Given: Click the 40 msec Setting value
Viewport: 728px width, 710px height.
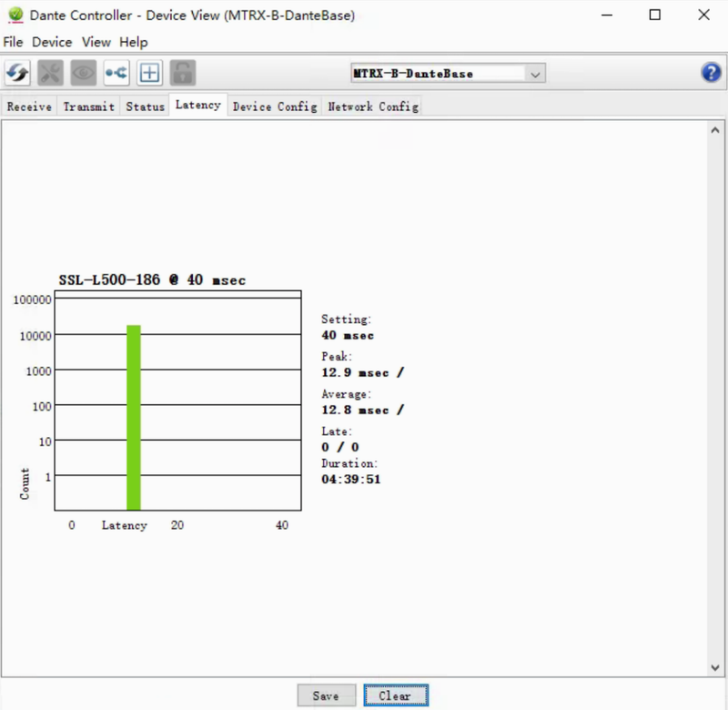Looking at the screenshot, I should coord(348,335).
